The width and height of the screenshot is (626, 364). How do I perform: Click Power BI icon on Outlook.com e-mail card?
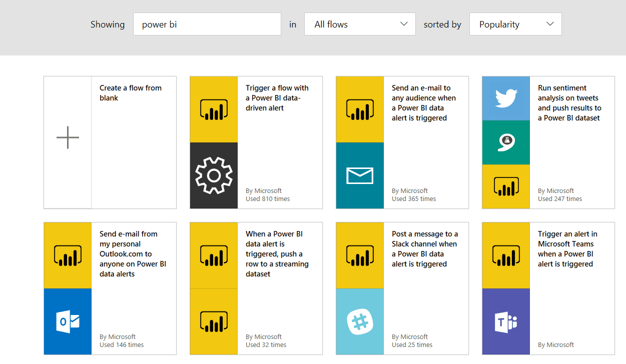[x=68, y=255]
